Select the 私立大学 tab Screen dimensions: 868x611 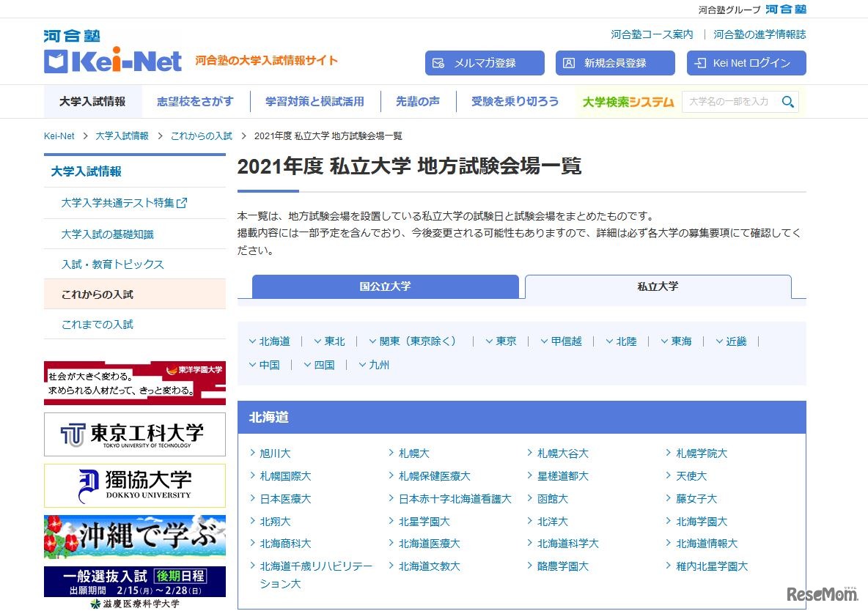click(x=658, y=286)
